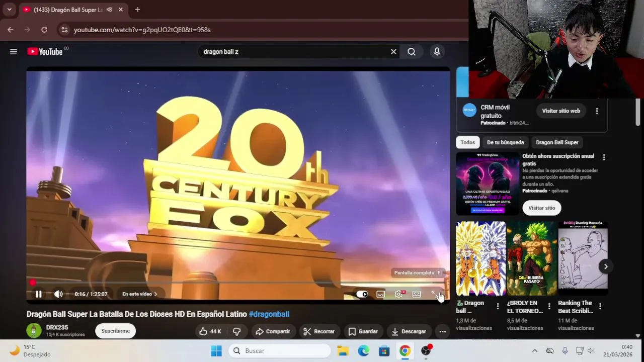This screenshot has height=362, width=644.
Task: Open Microsoft Edge from taskbar
Action: 364,351
